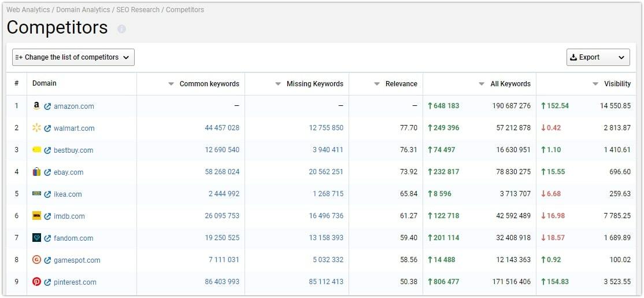This screenshot has width=644, height=298.
Task: Open gamespot.com missing keywords 5 032 332
Action: [x=328, y=260]
